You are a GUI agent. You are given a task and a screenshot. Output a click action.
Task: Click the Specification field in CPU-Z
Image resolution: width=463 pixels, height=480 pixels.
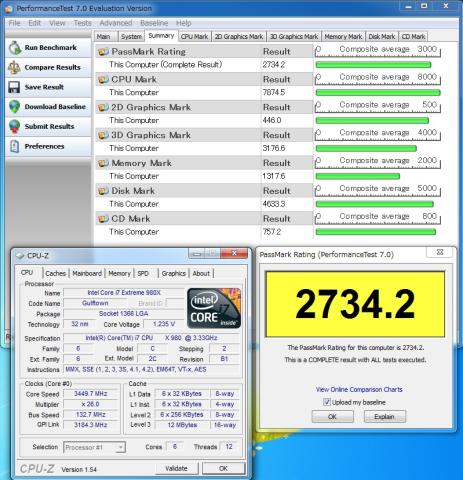click(152, 338)
